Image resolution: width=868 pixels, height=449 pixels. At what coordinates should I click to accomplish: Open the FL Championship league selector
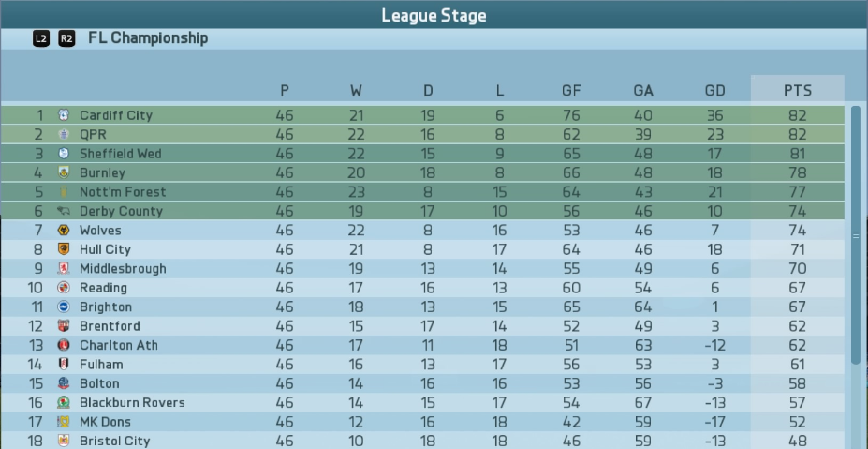[x=148, y=38]
